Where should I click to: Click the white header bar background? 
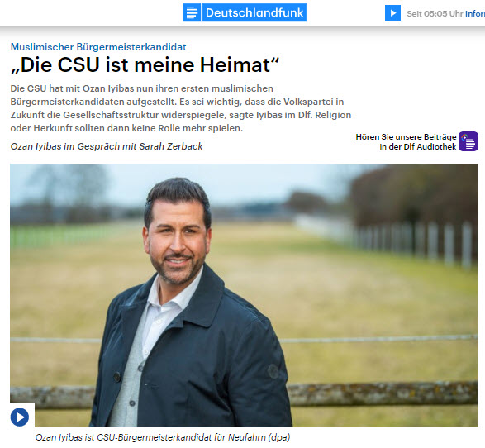pos(93,13)
